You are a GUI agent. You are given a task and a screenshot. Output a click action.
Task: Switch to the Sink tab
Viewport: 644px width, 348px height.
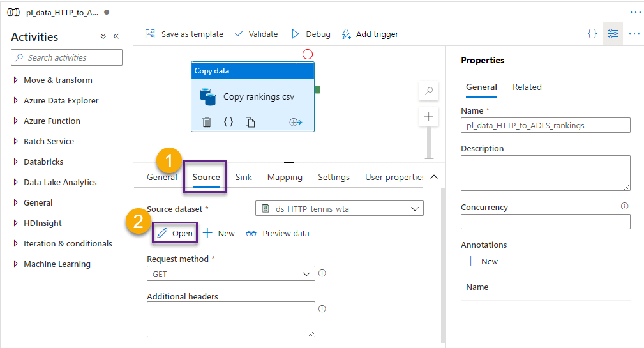[243, 177]
